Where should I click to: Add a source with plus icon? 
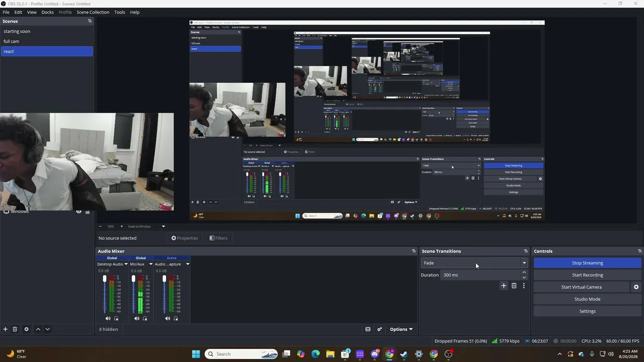pos(5,329)
